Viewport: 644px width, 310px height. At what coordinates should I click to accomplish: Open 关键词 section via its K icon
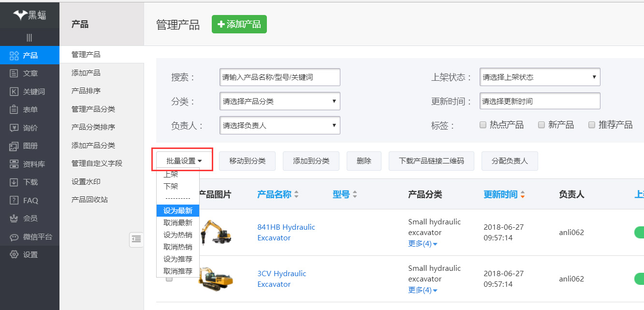[x=14, y=91]
